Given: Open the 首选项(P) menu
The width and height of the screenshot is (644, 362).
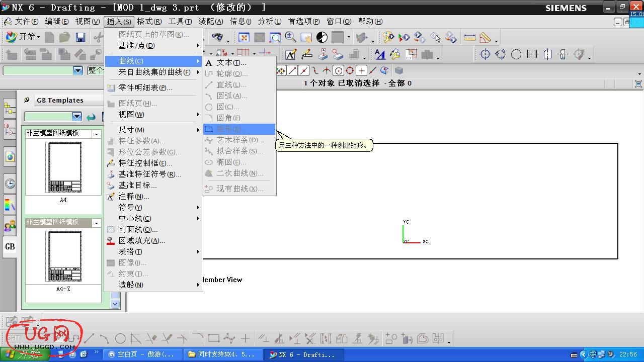Looking at the screenshot, I should tap(304, 22).
